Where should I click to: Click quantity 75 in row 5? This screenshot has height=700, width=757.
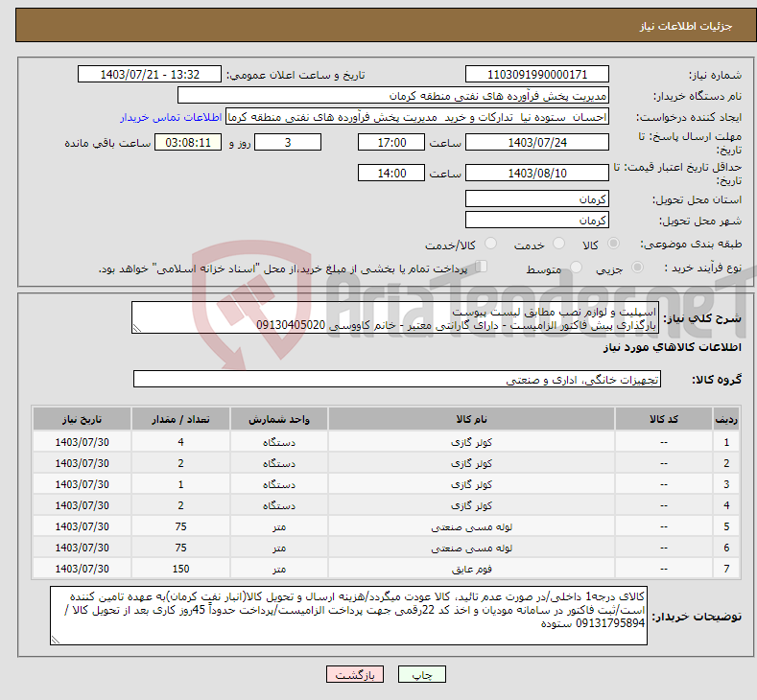click(x=180, y=526)
